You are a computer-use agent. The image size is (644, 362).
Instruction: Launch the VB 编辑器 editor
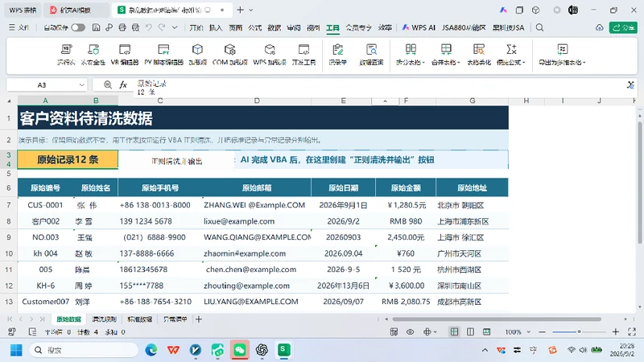click(x=125, y=55)
